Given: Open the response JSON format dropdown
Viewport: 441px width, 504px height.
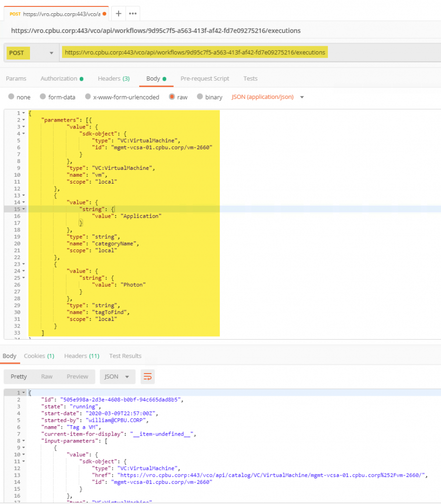Looking at the screenshot, I should (117, 377).
